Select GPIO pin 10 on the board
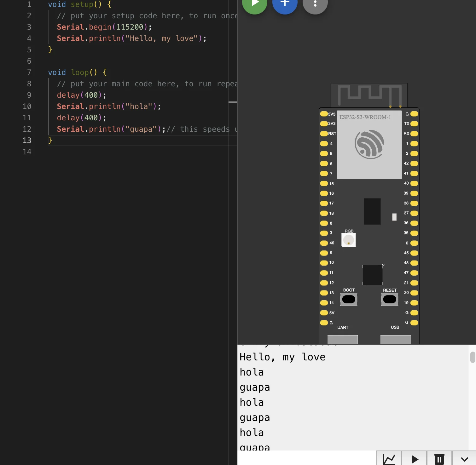Image resolution: width=476 pixels, height=465 pixels. click(x=324, y=263)
